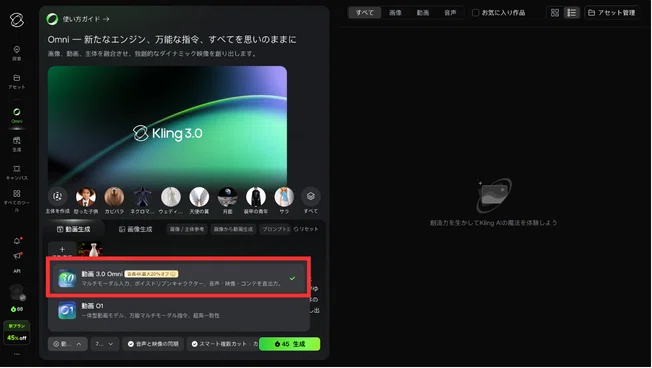Switch to grid view layout
The image size is (652, 368).
[x=555, y=13]
